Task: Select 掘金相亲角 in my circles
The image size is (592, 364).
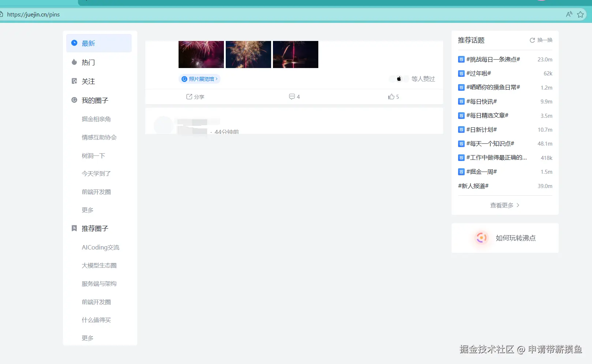Action: (x=96, y=119)
